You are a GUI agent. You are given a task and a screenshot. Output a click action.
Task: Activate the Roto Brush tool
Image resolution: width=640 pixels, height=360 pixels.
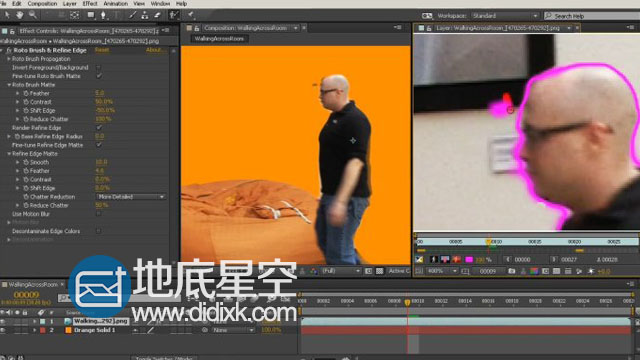pos(174,16)
